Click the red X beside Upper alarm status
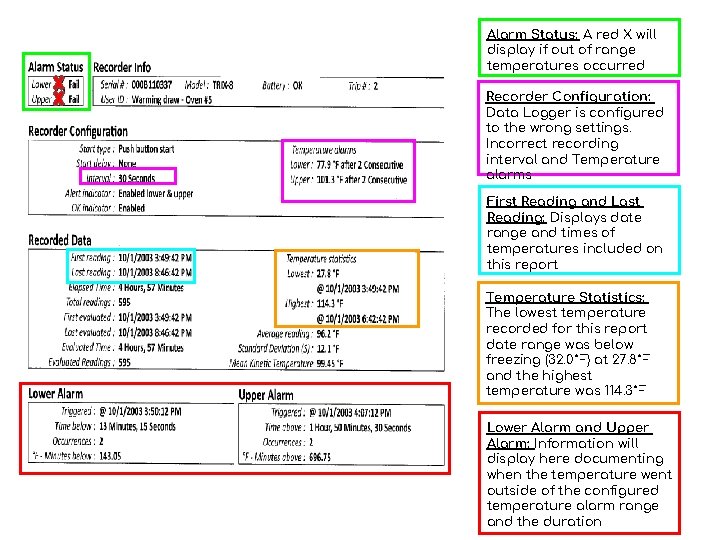This screenshot has height=540, width=720. [59, 98]
